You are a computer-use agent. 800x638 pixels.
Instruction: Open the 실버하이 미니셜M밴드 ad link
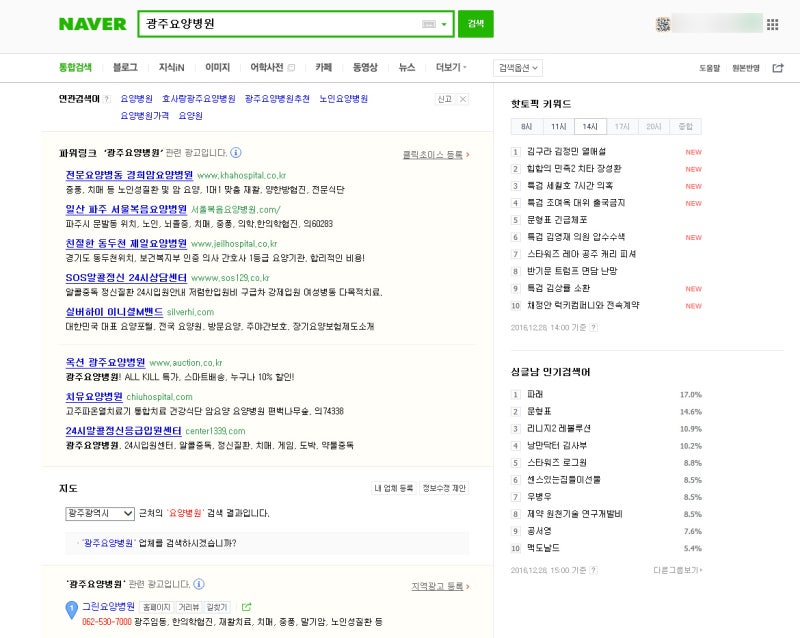tap(114, 312)
